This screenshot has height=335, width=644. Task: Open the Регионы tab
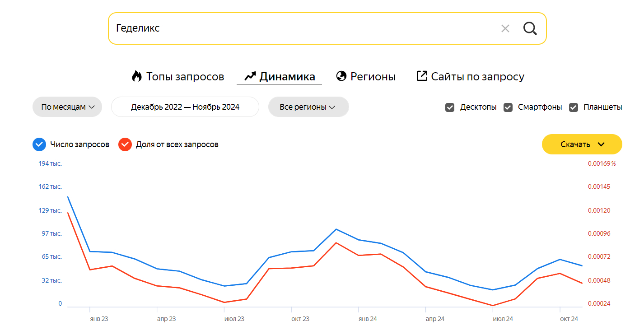[x=373, y=77]
